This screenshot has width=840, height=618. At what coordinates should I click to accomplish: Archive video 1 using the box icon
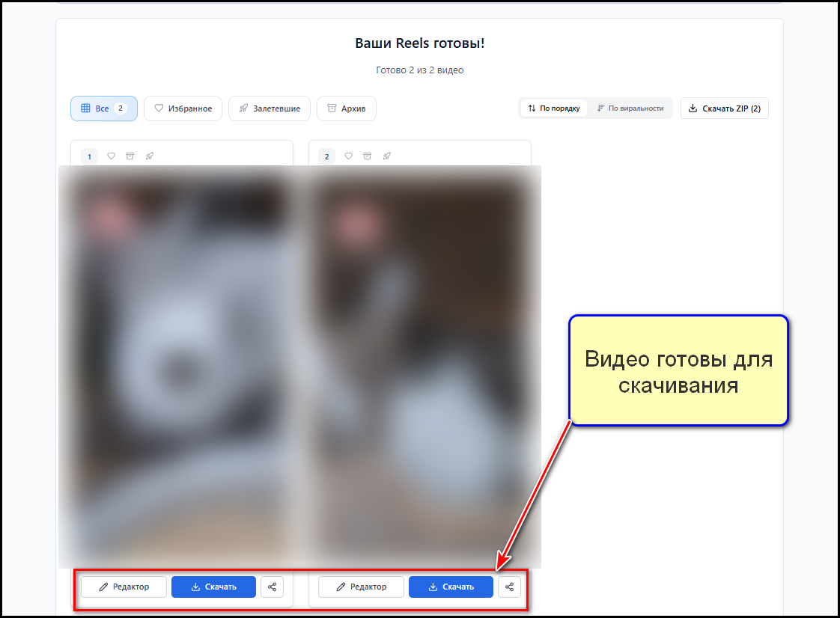coord(130,156)
